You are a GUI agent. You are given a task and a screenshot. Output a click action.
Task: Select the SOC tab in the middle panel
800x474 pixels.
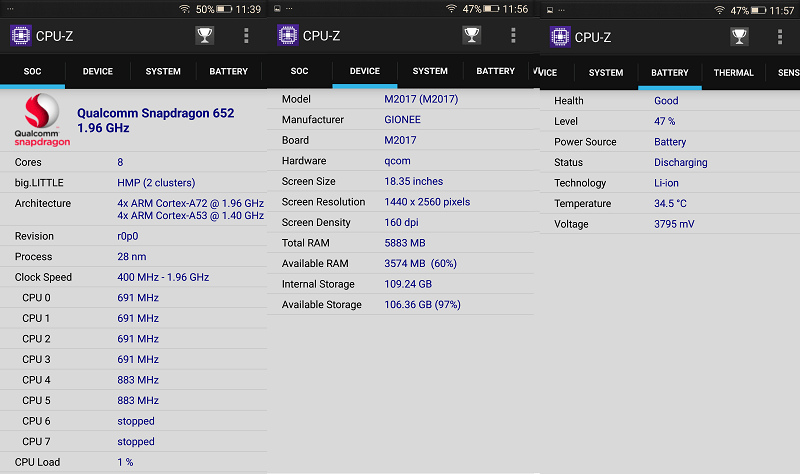(x=299, y=71)
